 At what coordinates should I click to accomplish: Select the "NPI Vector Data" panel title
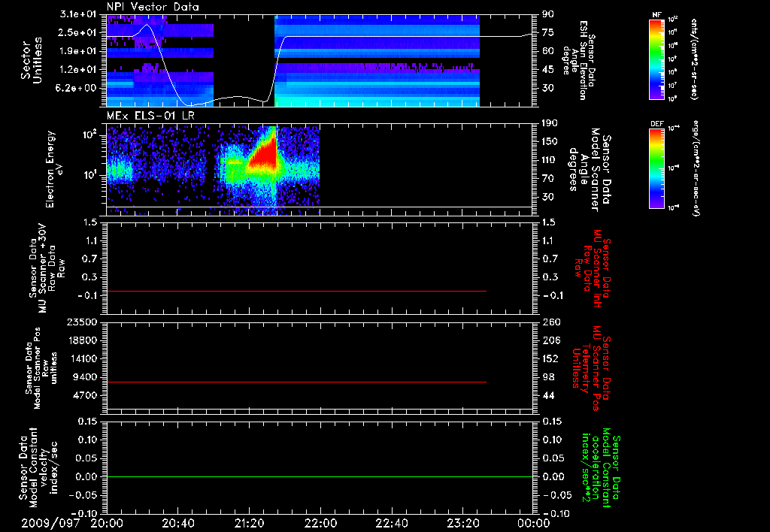153,7
